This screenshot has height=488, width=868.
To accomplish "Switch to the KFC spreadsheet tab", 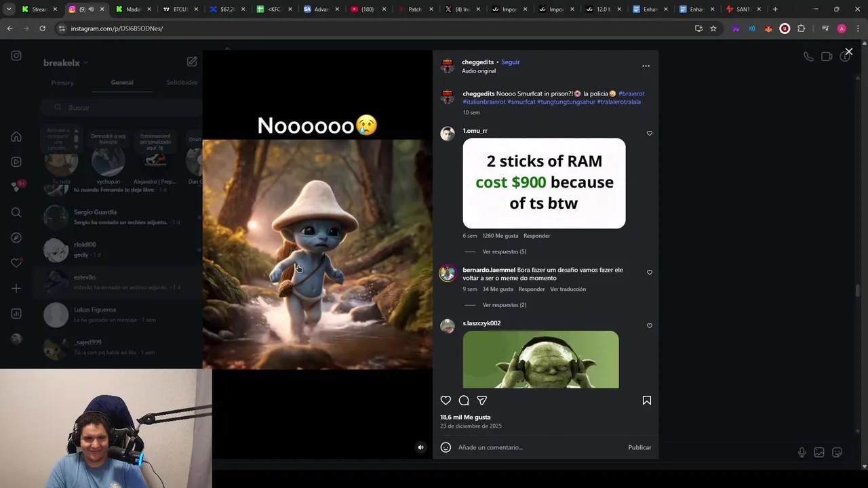I will 273,9.
